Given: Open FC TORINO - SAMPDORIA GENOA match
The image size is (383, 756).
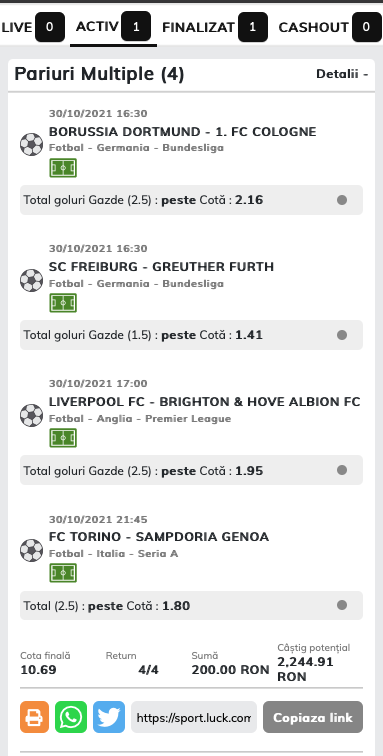Looking at the screenshot, I should click(x=159, y=537).
